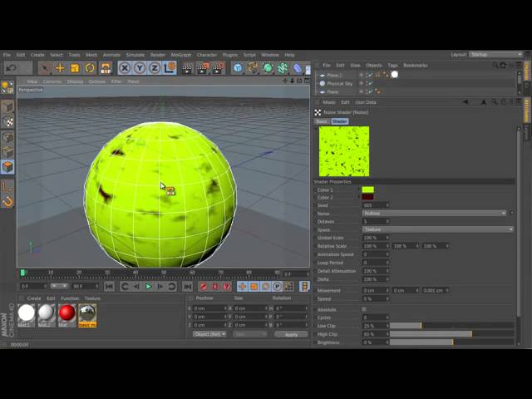Viewport: 532px width, 399px height.
Task: Click noise shader preview thumbnail
Action: point(344,151)
